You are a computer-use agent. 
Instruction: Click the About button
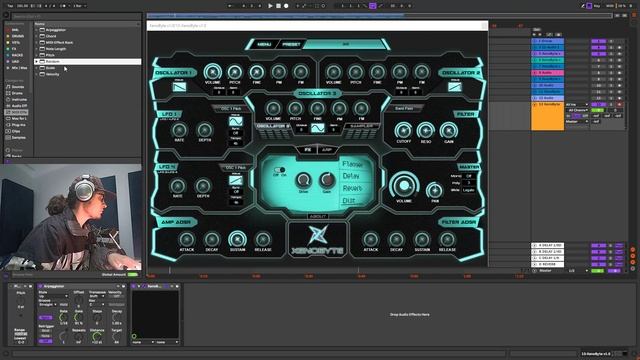[317, 216]
